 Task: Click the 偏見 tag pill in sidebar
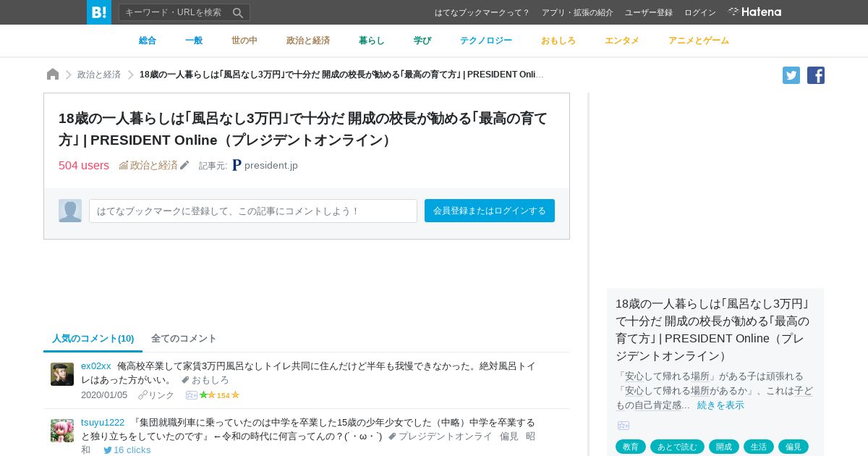pyautogui.click(x=793, y=447)
